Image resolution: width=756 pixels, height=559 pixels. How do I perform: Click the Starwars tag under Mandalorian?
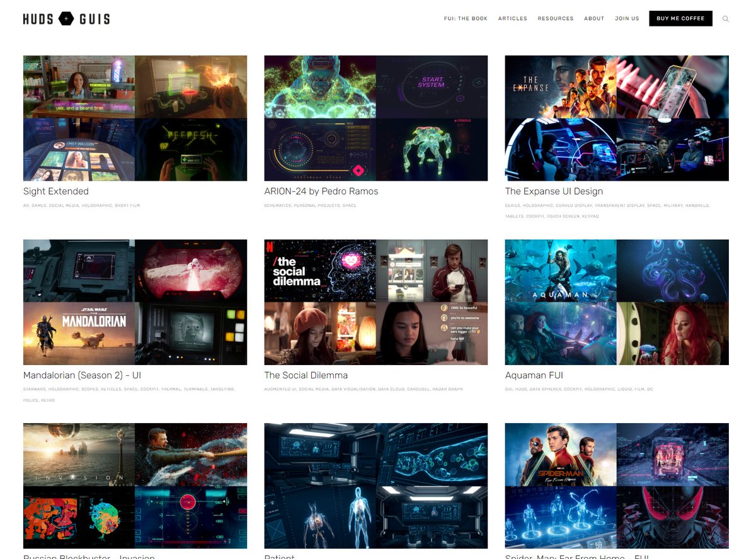pos(34,389)
